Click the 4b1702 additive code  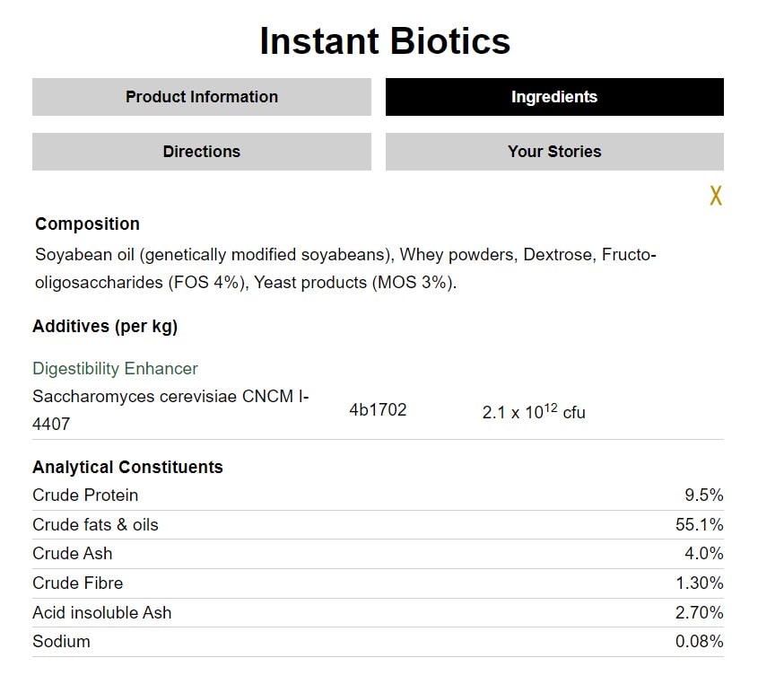(x=378, y=410)
